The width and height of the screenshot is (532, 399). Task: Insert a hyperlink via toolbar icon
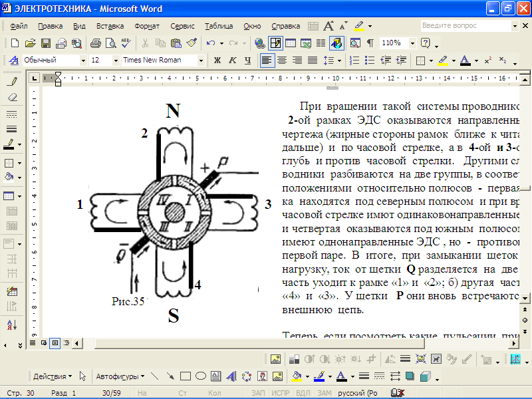tap(260, 43)
